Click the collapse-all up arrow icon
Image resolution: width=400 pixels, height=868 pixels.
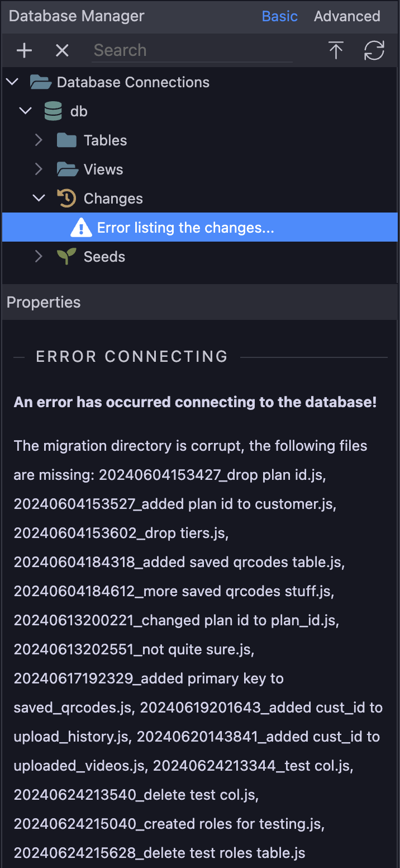point(336,50)
